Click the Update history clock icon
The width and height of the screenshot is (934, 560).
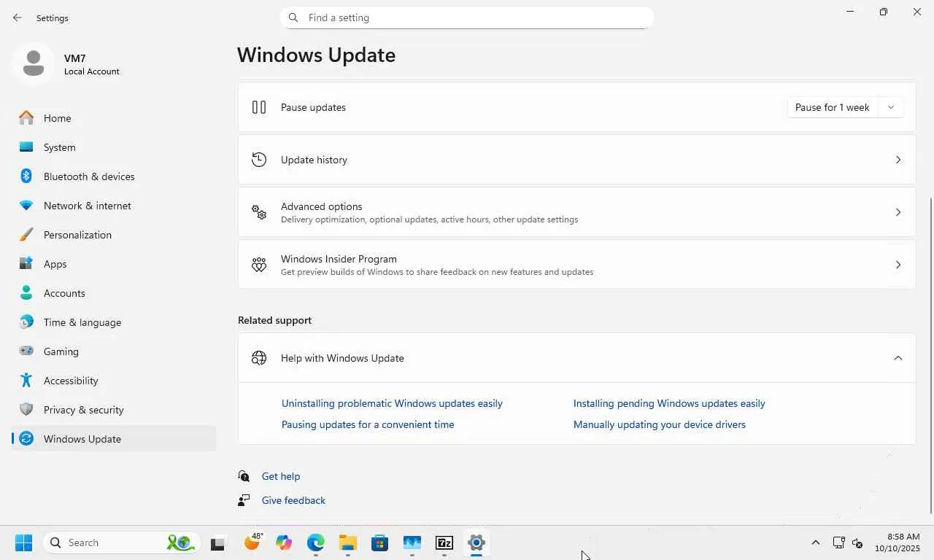[x=259, y=160]
